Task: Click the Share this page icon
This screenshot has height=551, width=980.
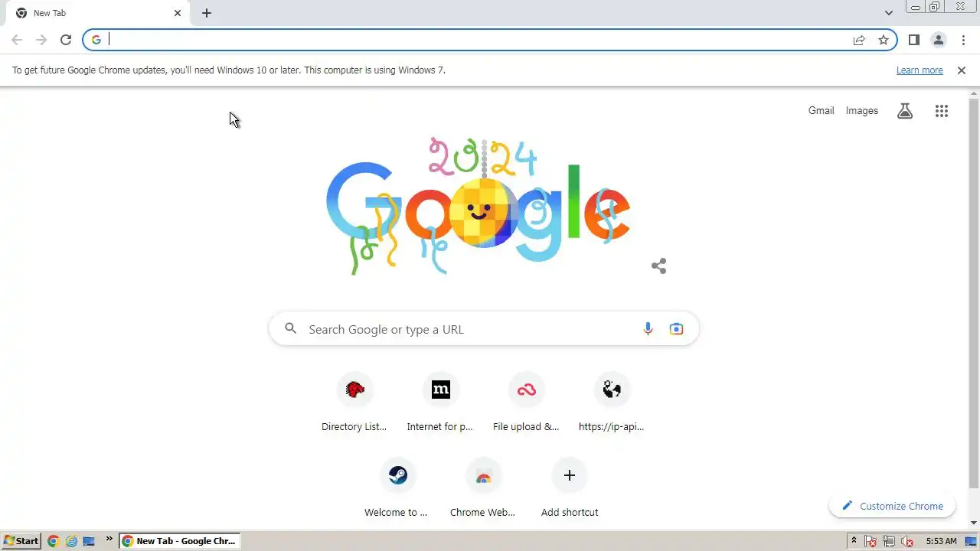Action: click(x=859, y=40)
